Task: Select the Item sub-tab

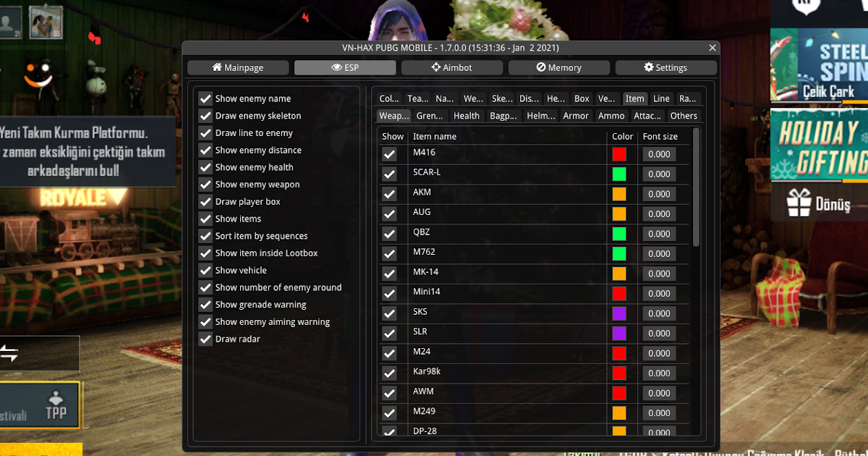Action: pyautogui.click(x=635, y=98)
